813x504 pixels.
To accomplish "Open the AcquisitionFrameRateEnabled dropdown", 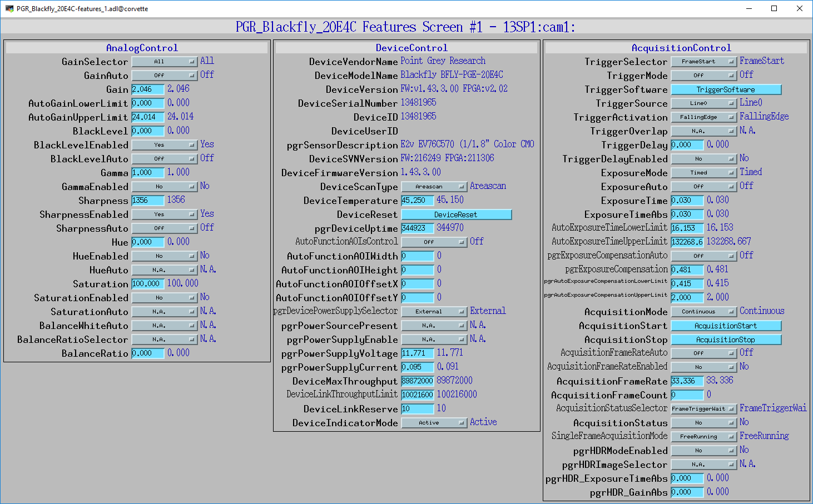I will click(704, 367).
